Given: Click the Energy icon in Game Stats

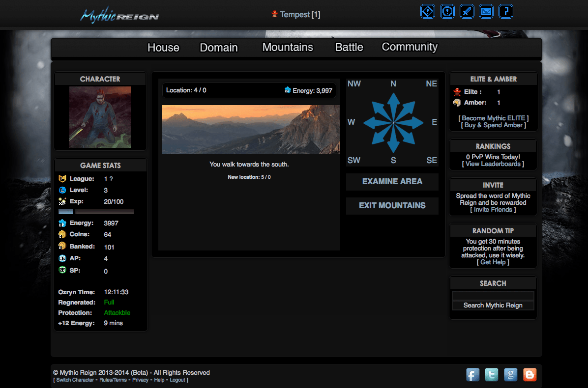Looking at the screenshot, I should click(x=62, y=223).
